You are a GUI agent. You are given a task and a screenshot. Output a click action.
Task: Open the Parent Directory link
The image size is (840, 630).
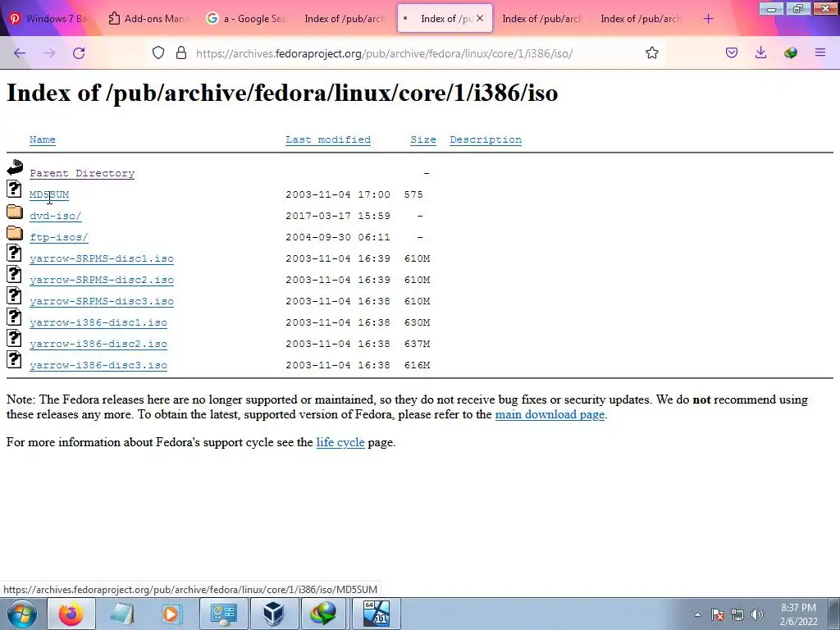pos(82,174)
